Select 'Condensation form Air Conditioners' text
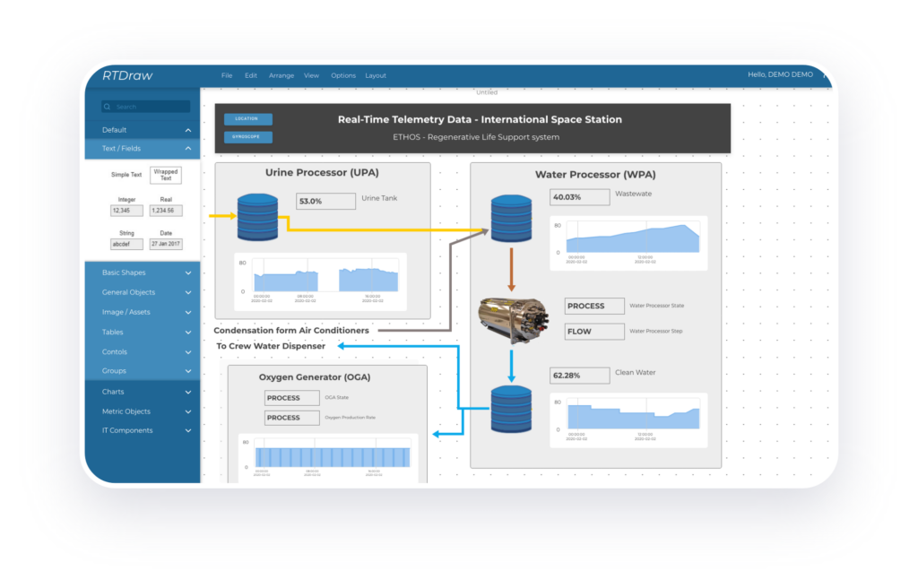 291,331
